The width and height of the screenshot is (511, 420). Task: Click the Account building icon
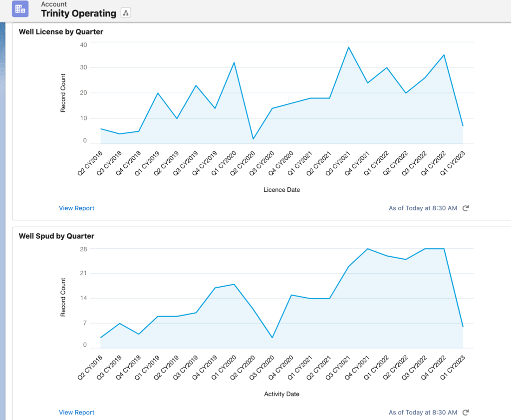[x=20, y=9]
